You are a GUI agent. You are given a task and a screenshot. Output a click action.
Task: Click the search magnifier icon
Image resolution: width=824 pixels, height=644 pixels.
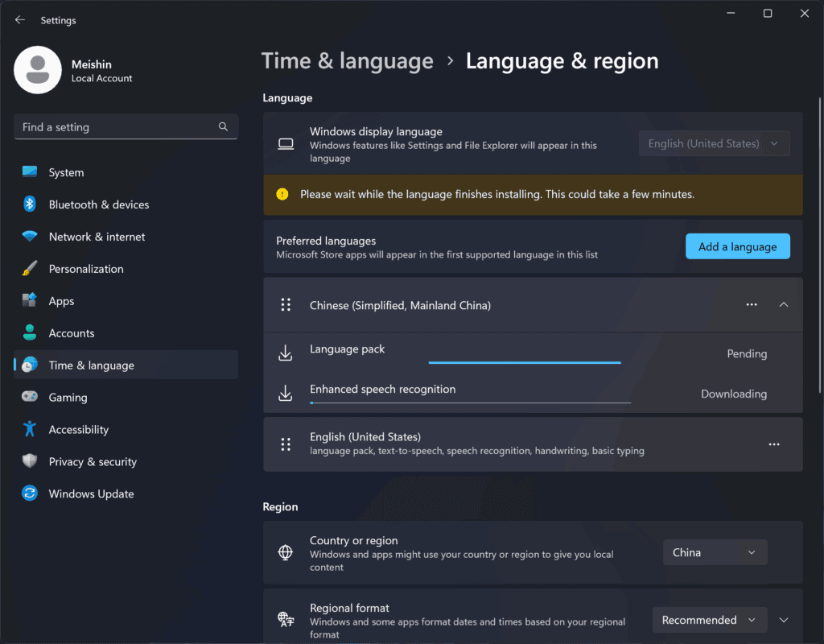pyautogui.click(x=223, y=127)
